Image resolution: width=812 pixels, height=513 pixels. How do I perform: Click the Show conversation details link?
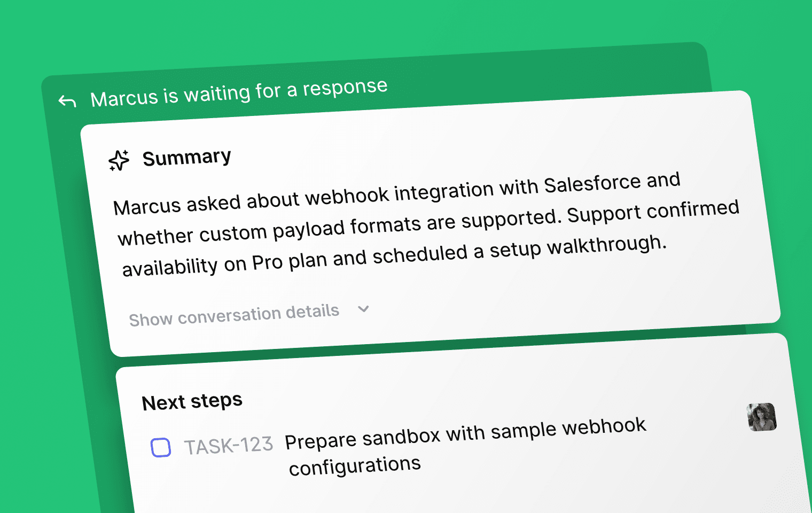click(234, 315)
